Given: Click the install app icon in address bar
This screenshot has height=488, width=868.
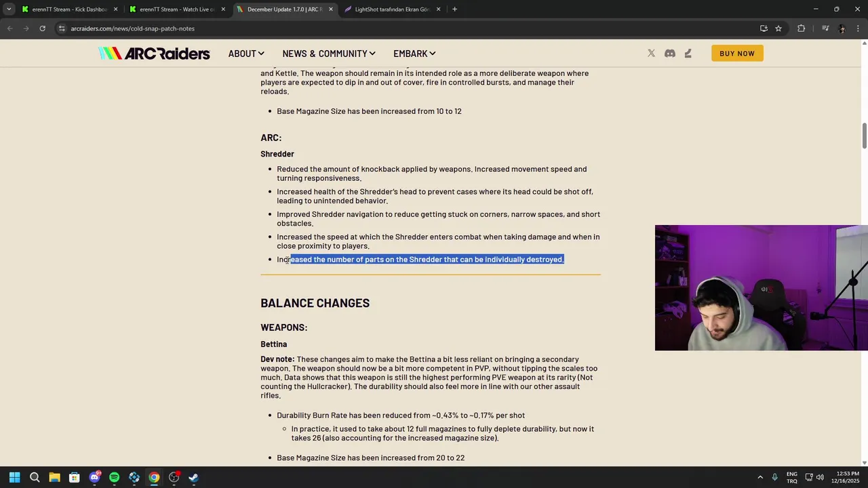Looking at the screenshot, I should (x=764, y=28).
